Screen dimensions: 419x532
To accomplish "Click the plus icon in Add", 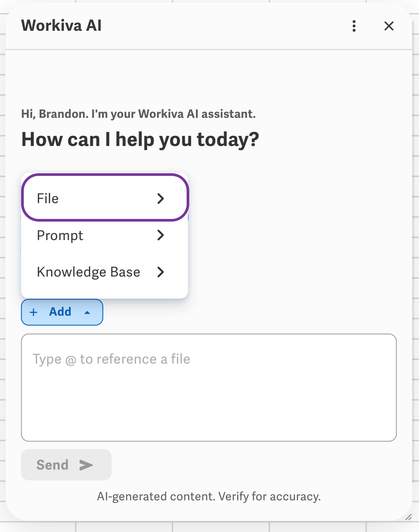I will [33, 312].
